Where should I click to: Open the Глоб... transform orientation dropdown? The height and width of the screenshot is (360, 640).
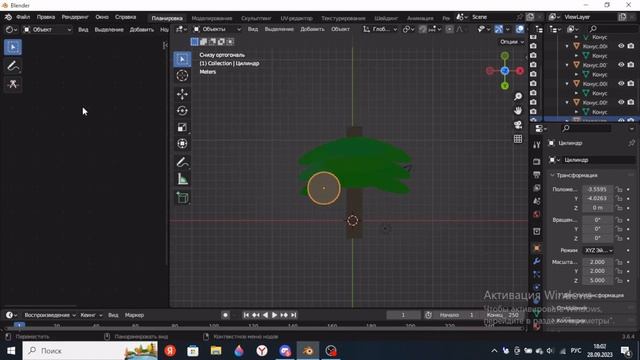tap(380, 29)
